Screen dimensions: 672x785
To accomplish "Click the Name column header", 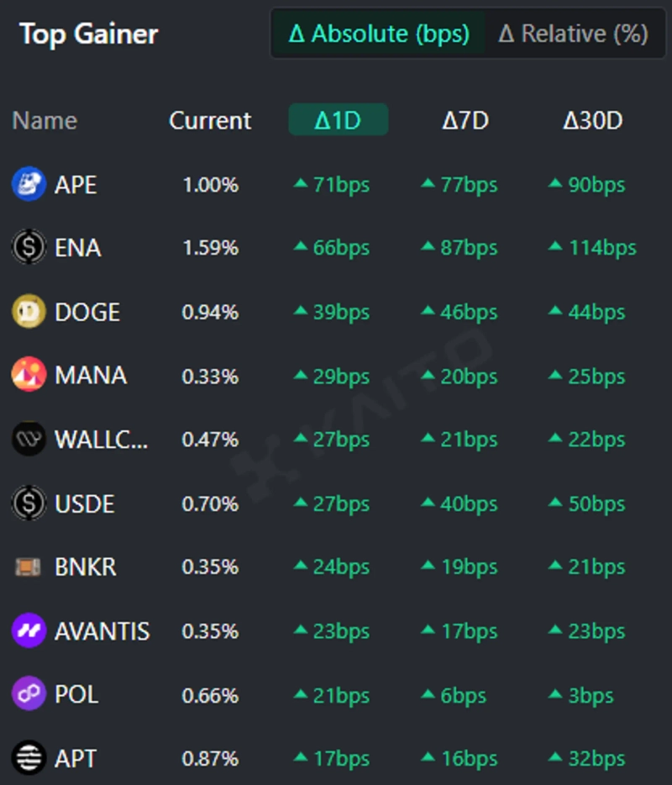I will (x=45, y=120).
